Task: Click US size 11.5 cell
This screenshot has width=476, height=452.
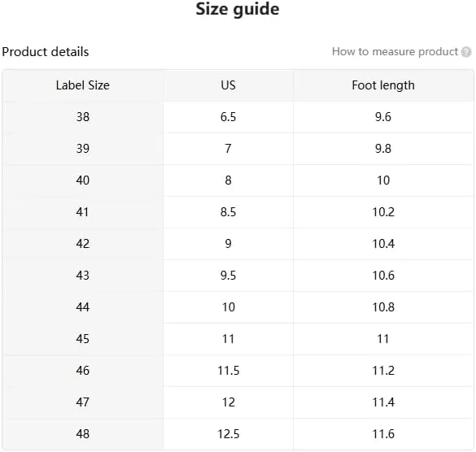Action: (229, 371)
